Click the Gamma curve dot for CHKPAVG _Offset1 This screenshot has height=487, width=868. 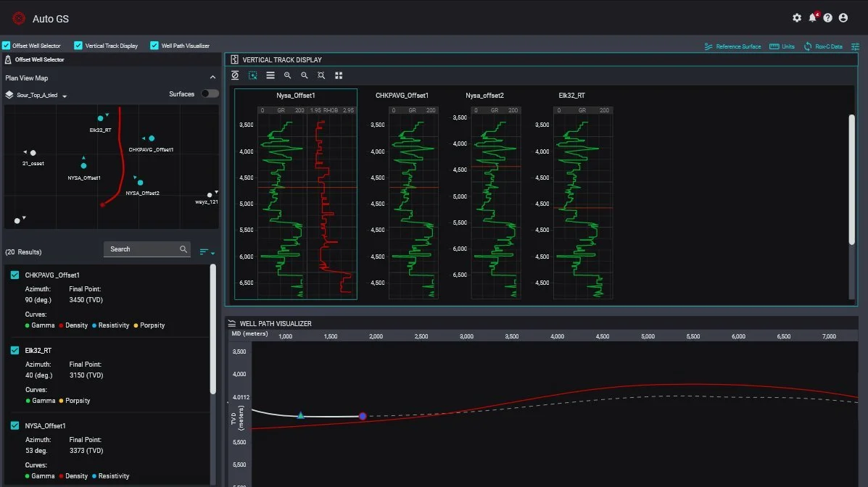pos(27,325)
